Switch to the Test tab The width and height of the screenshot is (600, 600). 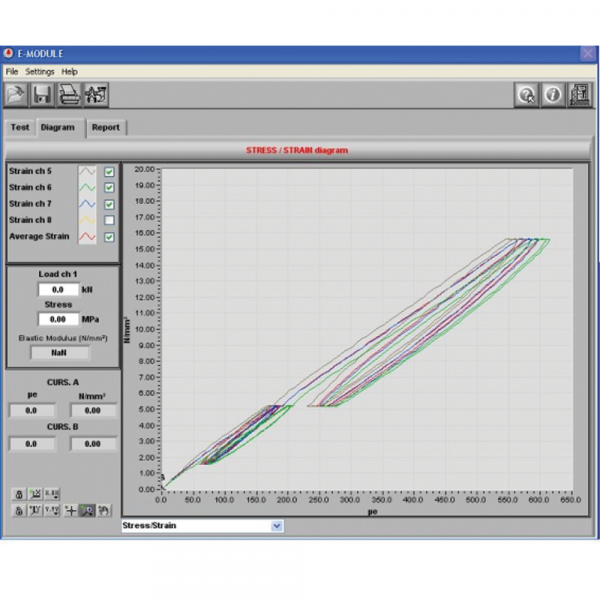tap(20, 128)
